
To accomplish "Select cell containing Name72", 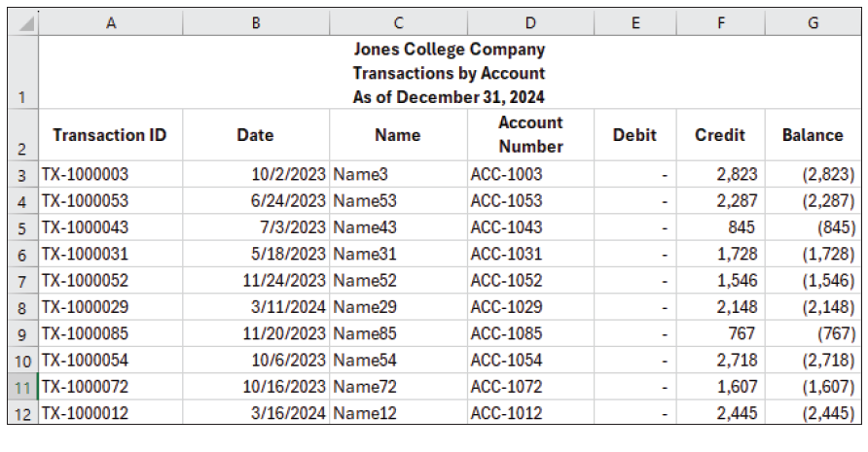I will point(362,388).
